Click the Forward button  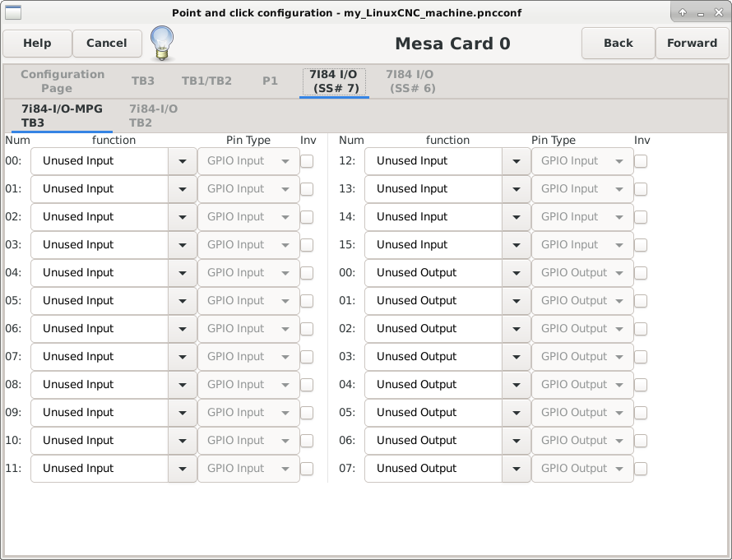coord(692,43)
